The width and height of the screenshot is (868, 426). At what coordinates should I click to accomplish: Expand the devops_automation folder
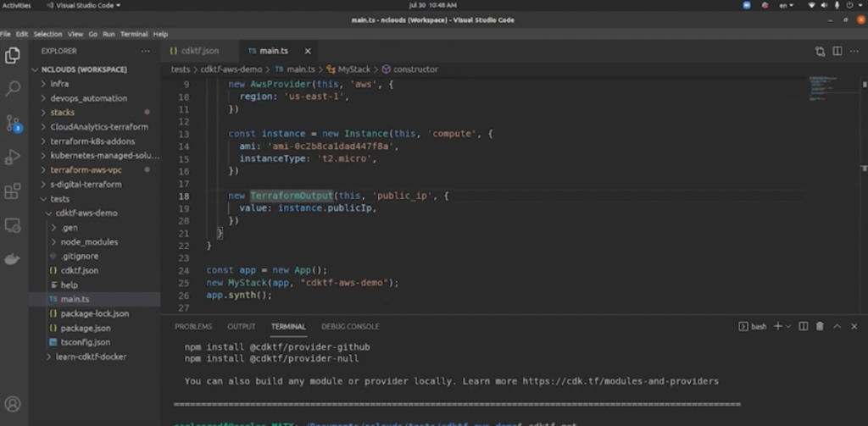(95, 98)
